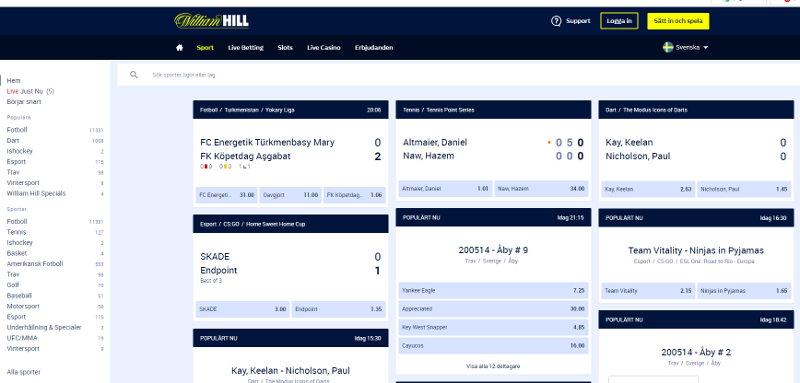
Task: Open Alla sporter in the sidebar
Action: [x=23, y=372]
